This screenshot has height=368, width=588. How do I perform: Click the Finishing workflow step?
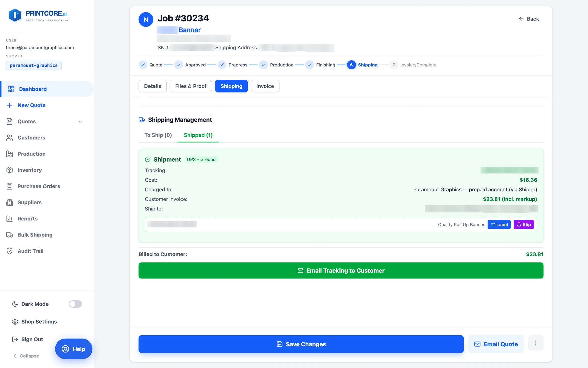click(320, 65)
